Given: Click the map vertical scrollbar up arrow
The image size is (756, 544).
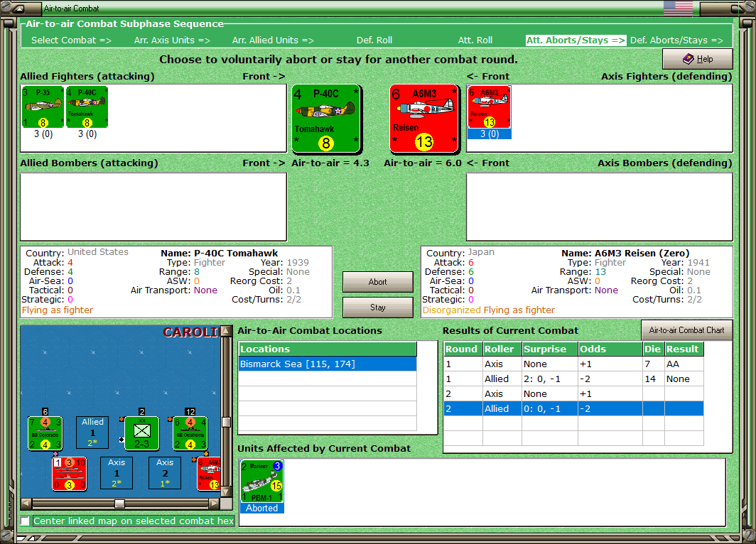Looking at the screenshot, I should click(x=226, y=331).
